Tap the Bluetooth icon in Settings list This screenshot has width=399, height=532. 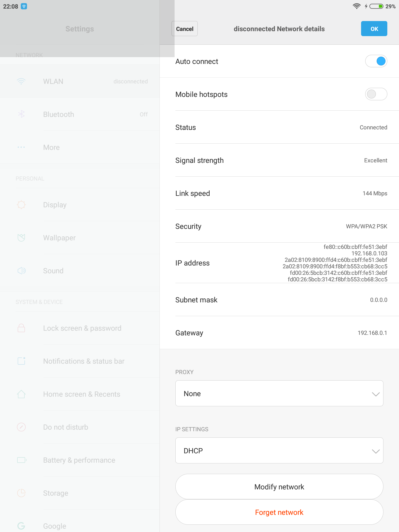point(21,114)
